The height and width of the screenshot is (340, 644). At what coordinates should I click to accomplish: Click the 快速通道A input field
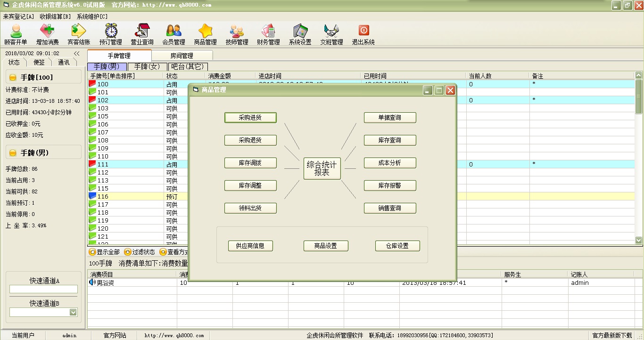43,289
